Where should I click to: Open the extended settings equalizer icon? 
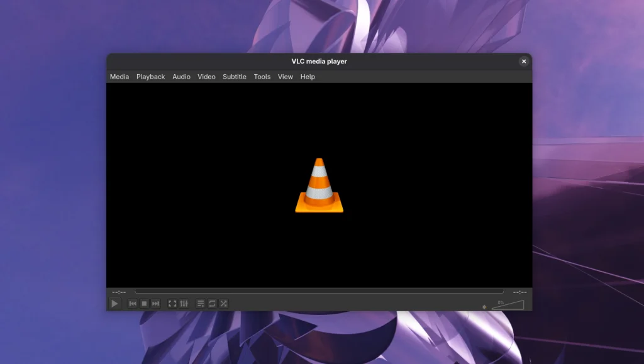tap(184, 304)
